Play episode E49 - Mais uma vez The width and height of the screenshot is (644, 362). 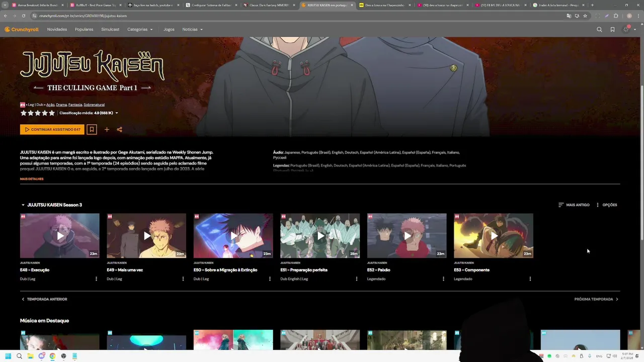pos(146,236)
